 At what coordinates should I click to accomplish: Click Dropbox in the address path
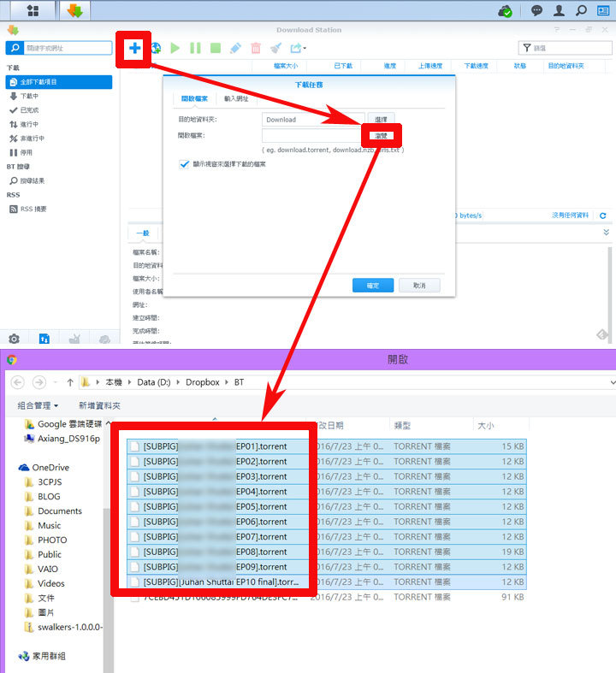pyautogui.click(x=203, y=382)
